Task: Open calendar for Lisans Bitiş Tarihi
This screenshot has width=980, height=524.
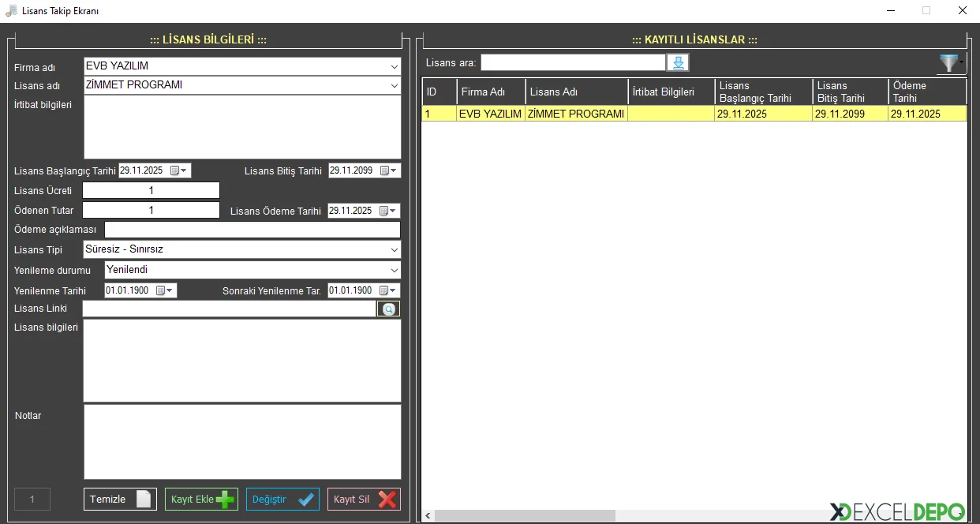Action: point(391,170)
